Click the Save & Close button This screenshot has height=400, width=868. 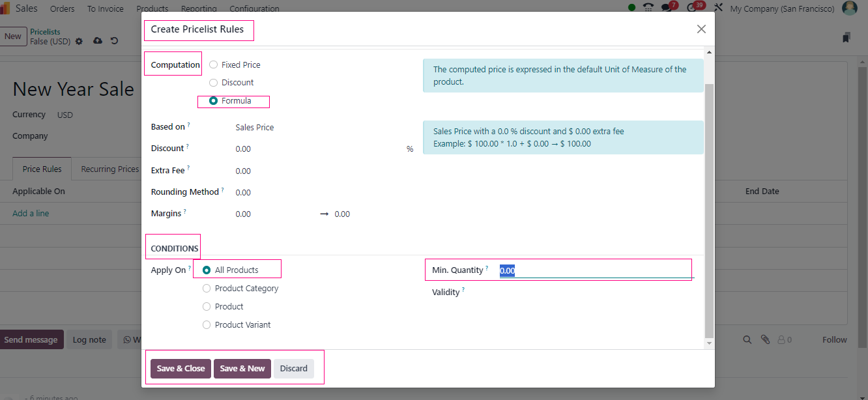(x=181, y=369)
